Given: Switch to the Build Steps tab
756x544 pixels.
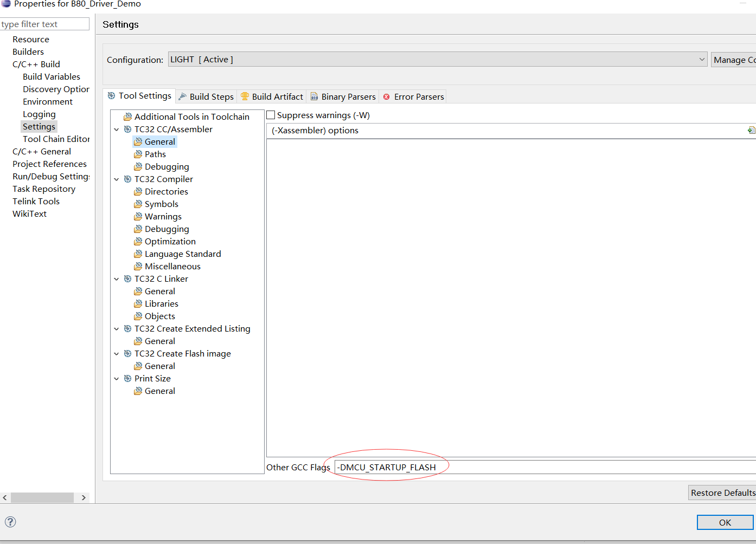Looking at the screenshot, I should tap(206, 96).
